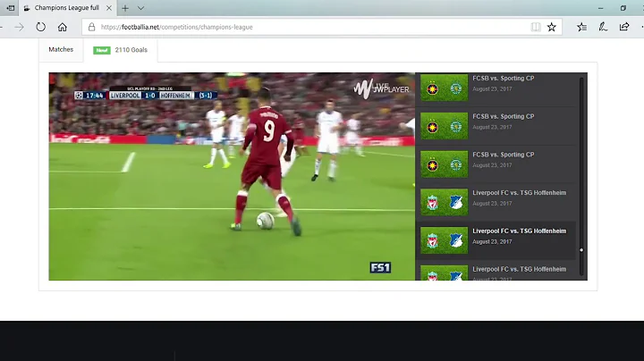
Task: Select highlighted Liverpool vs. Hoffenheim thumbnail
Action: [444, 240]
